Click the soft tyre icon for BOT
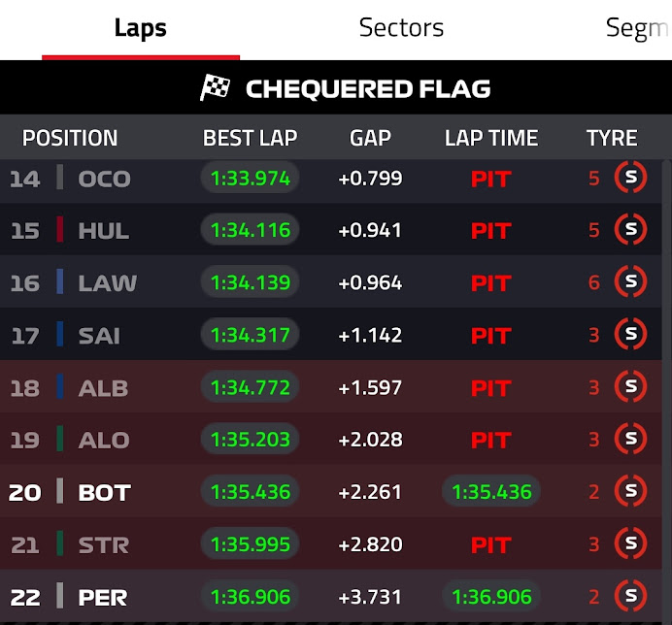672x625 pixels. click(630, 492)
